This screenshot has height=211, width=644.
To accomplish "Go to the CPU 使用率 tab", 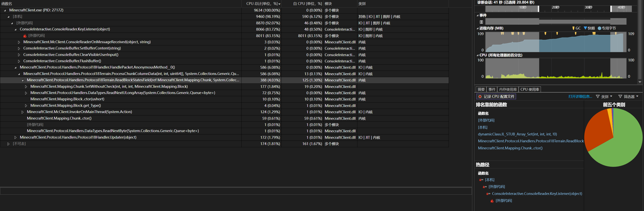I will (x=530, y=90).
